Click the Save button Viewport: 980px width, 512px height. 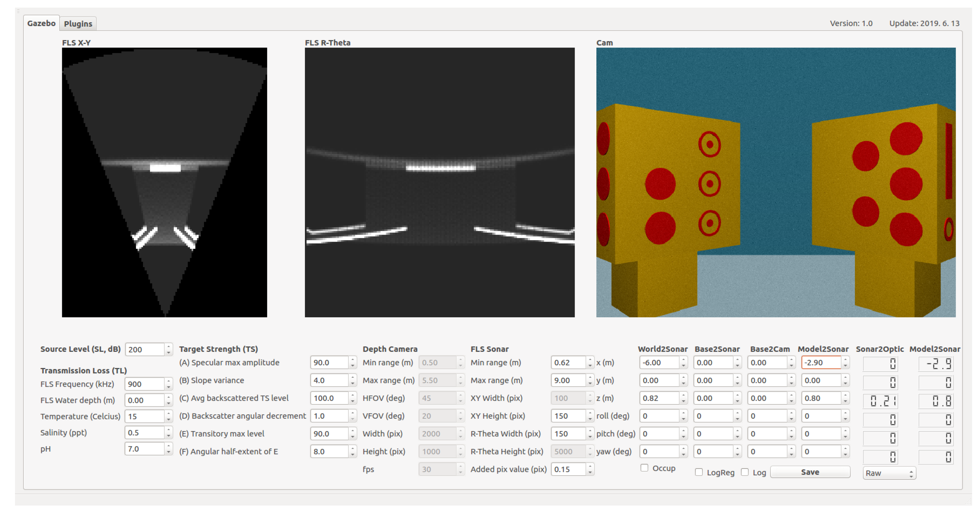[810, 472]
